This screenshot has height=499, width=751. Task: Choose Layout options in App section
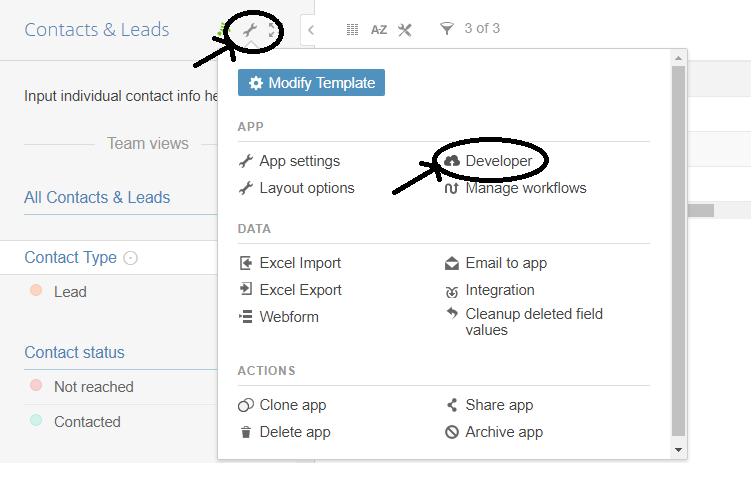pos(306,188)
